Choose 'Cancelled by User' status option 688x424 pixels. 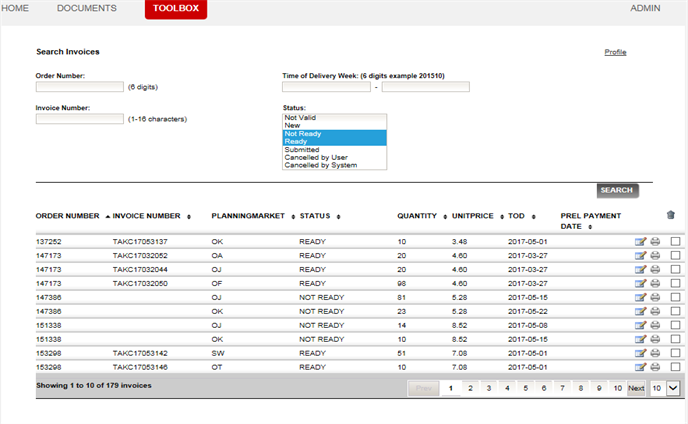pos(318,158)
